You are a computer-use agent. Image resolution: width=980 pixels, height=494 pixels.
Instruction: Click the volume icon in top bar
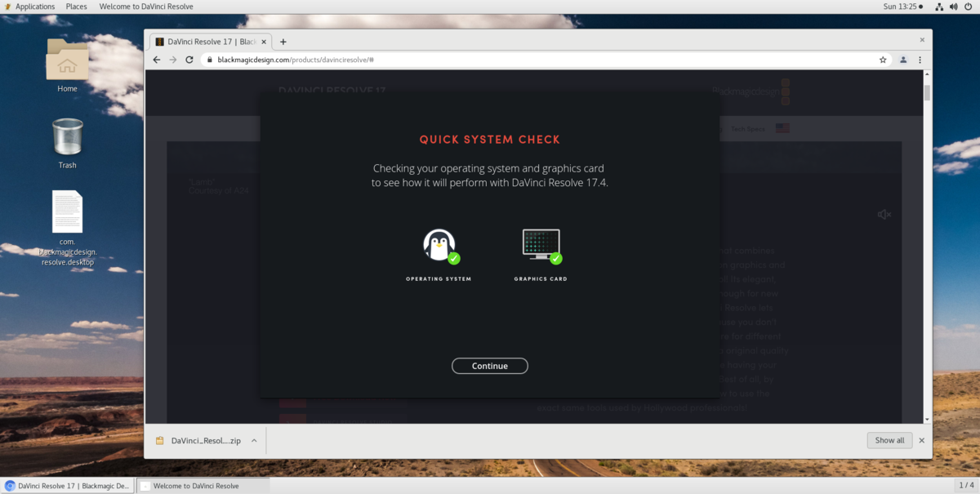[x=954, y=7]
